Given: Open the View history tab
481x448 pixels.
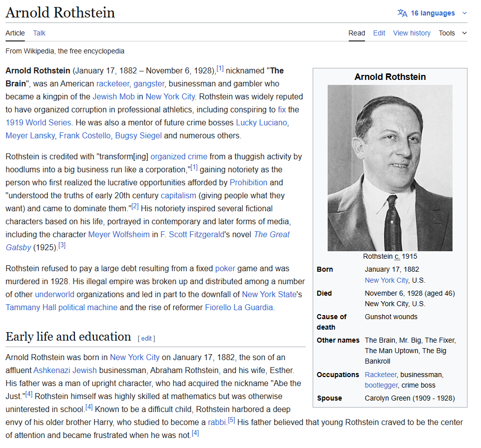Looking at the screenshot, I should (412, 33).
